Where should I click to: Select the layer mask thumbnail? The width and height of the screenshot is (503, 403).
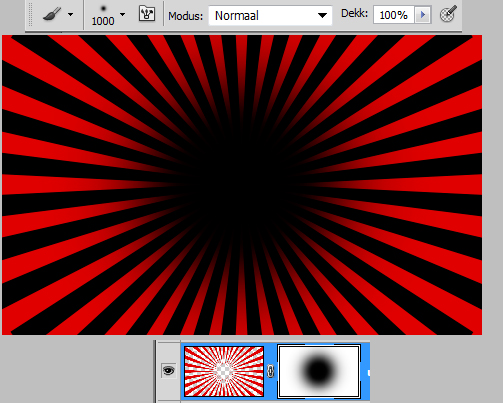[319, 371]
